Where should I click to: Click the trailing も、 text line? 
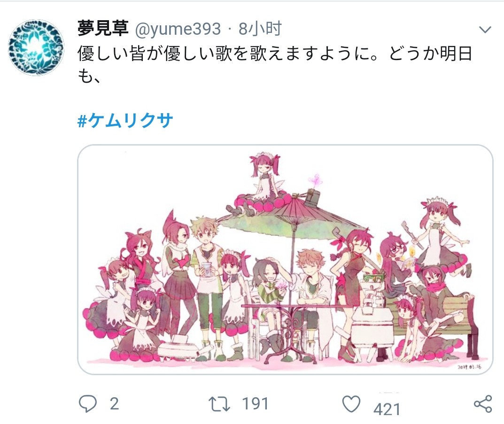[89, 76]
